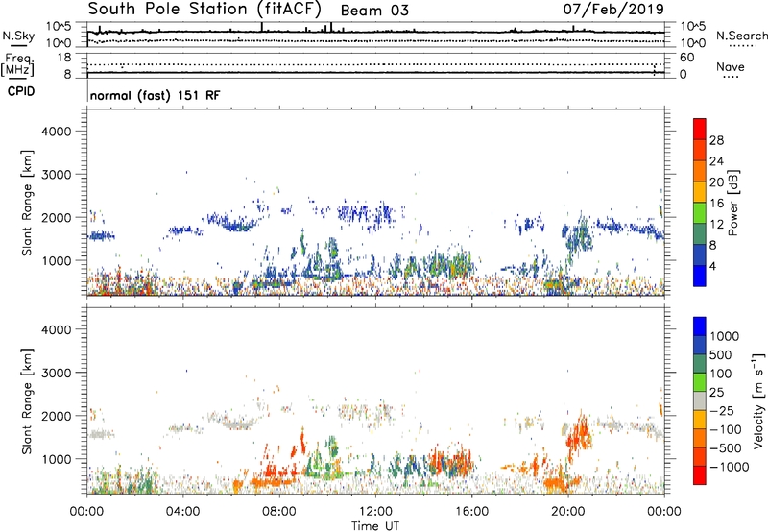The height and width of the screenshot is (532, 768).
Task: Click the red top of the power colorbar
Action: tap(700, 129)
